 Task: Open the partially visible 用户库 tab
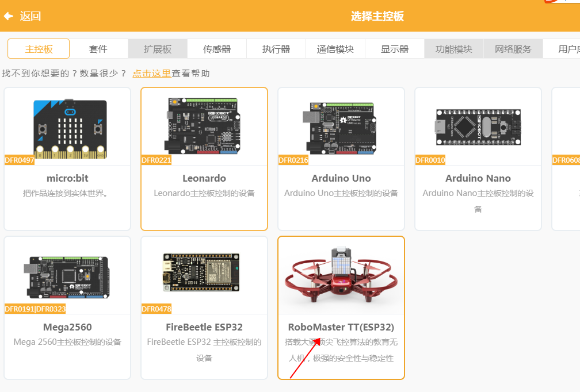562,49
